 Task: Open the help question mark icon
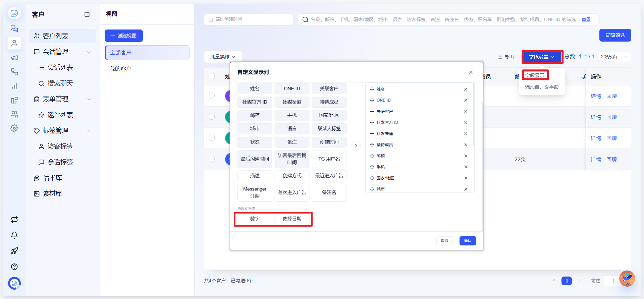click(14, 266)
